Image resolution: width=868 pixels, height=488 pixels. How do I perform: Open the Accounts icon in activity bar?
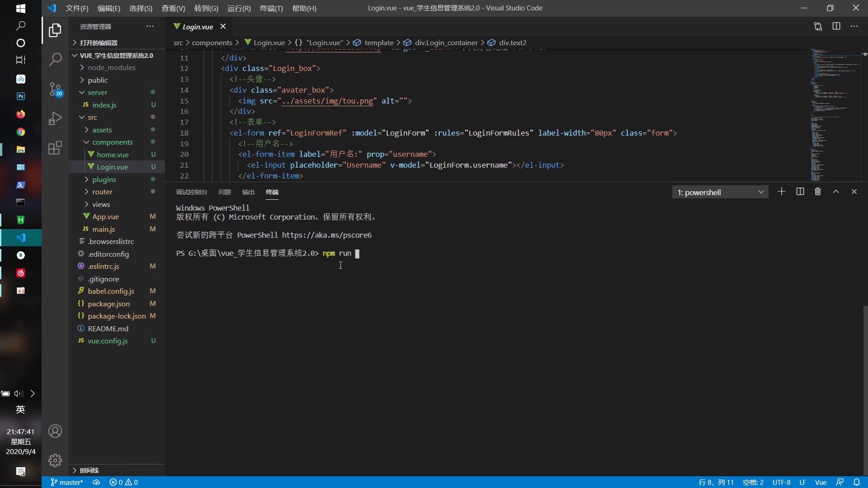tap(55, 431)
